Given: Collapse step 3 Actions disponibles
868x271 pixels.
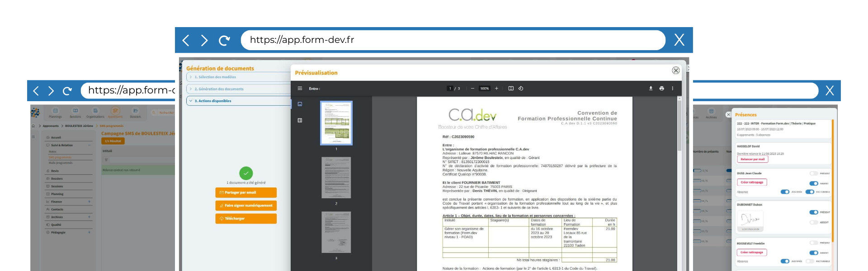Looking at the screenshot, I should 238,101.
